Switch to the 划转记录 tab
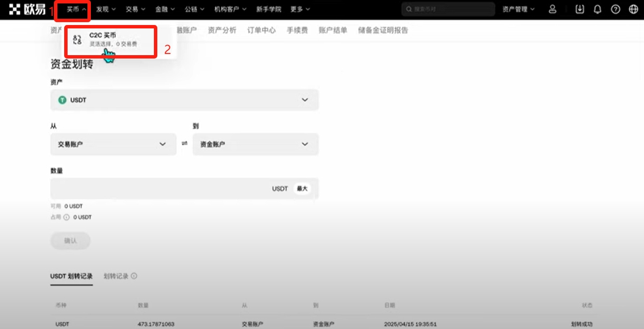 (x=116, y=276)
